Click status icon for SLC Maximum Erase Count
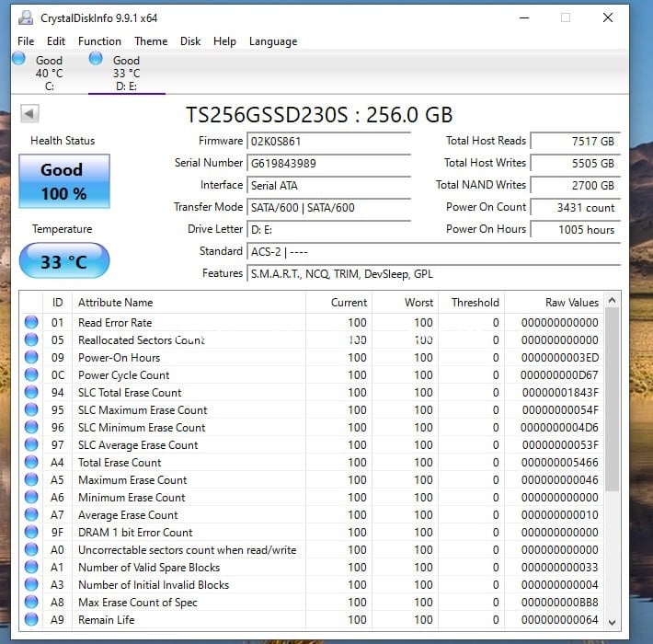The image size is (653, 644). (x=31, y=409)
